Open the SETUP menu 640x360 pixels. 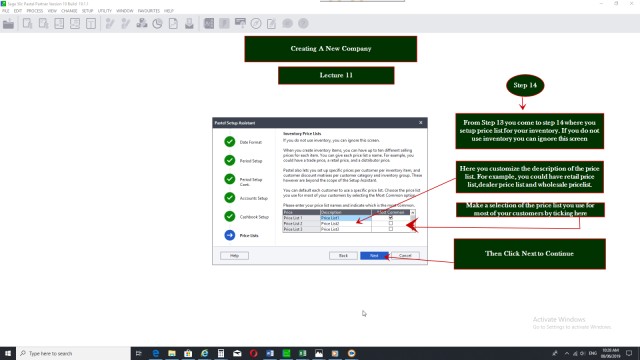pyautogui.click(x=87, y=11)
